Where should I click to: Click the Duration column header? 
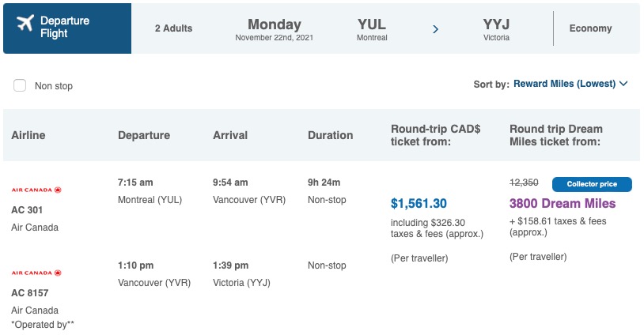pyautogui.click(x=330, y=135)
